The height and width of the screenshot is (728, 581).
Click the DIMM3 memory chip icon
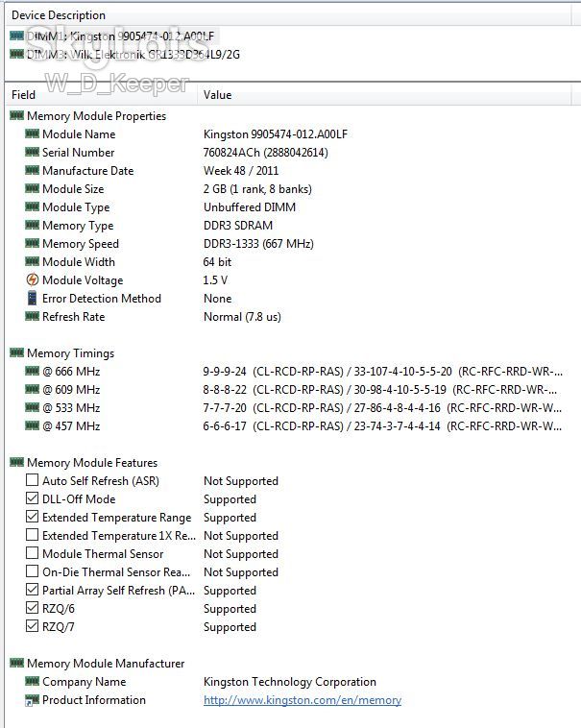16,54
